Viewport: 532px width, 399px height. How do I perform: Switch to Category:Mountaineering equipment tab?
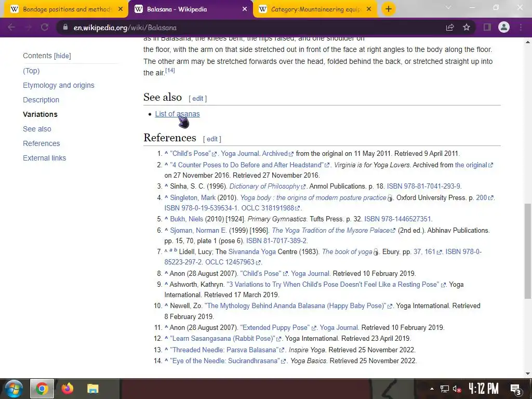315,9
